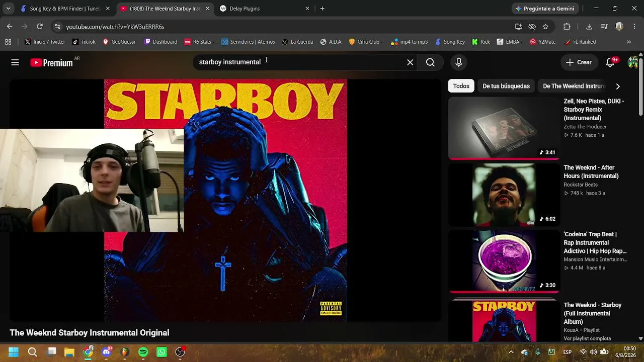Select the De The Weeknd Instrumental chip

tap(574, 86)
